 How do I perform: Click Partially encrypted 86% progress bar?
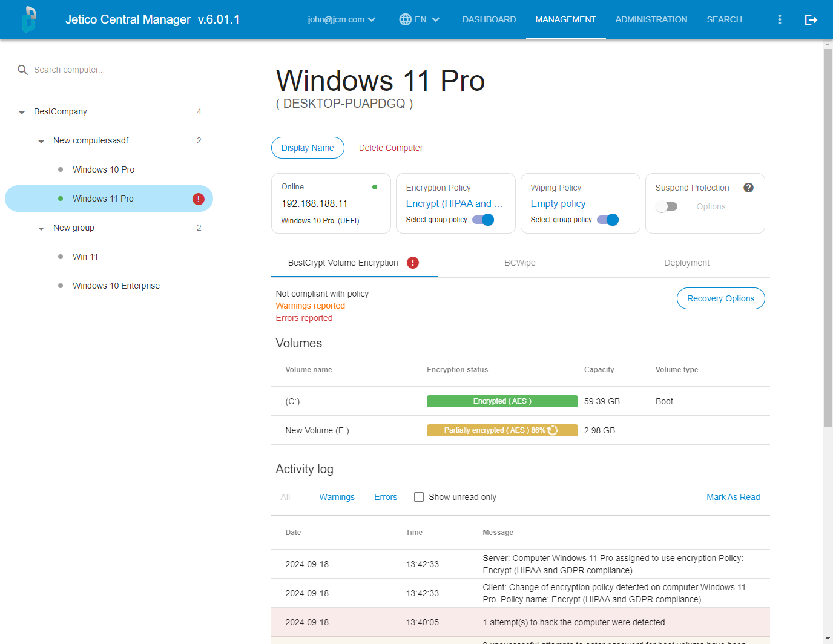[x=502, y=430]
